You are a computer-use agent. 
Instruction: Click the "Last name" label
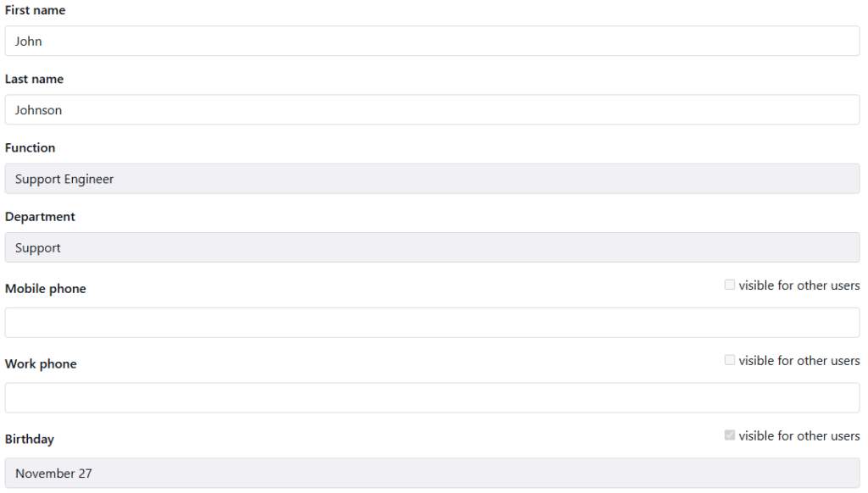point(34,79)
